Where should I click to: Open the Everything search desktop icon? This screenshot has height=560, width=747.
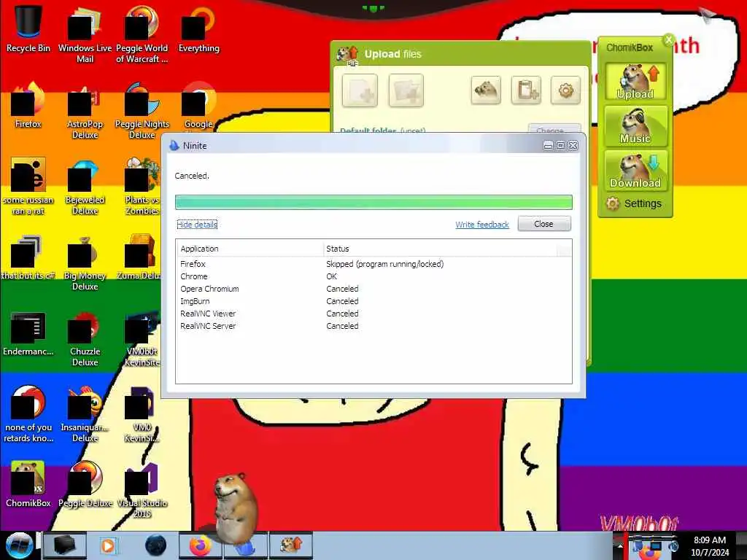(198, 28)
